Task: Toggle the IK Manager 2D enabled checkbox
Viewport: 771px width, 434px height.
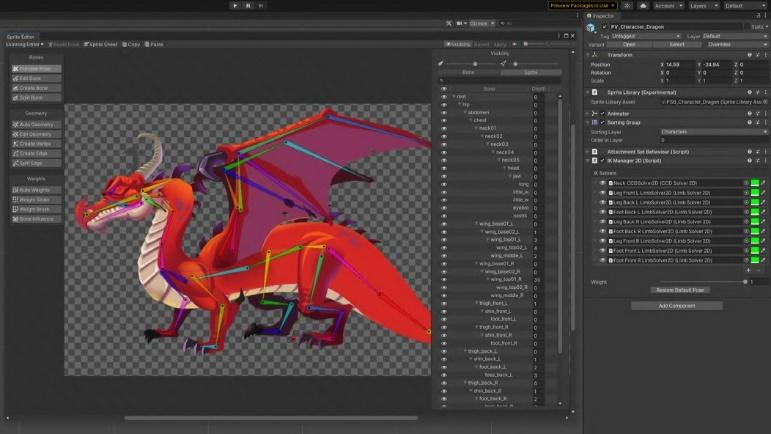Action: 603,161
